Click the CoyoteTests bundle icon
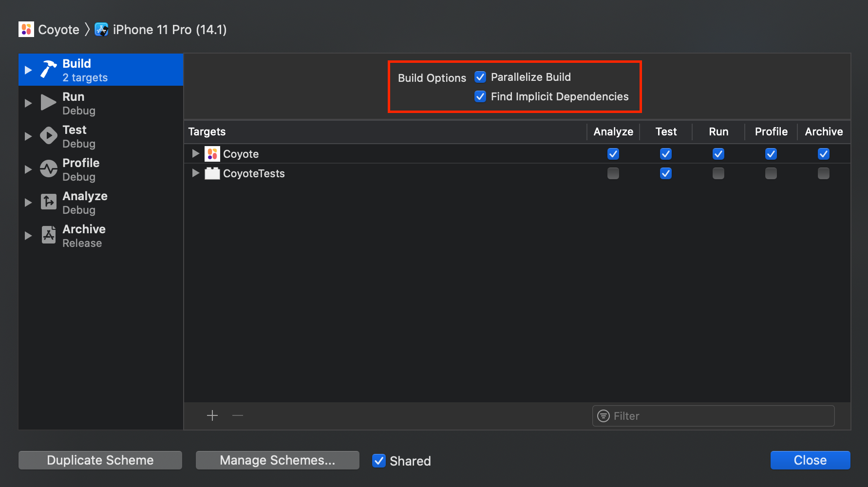Screen dimensions: 868x487 212,173
